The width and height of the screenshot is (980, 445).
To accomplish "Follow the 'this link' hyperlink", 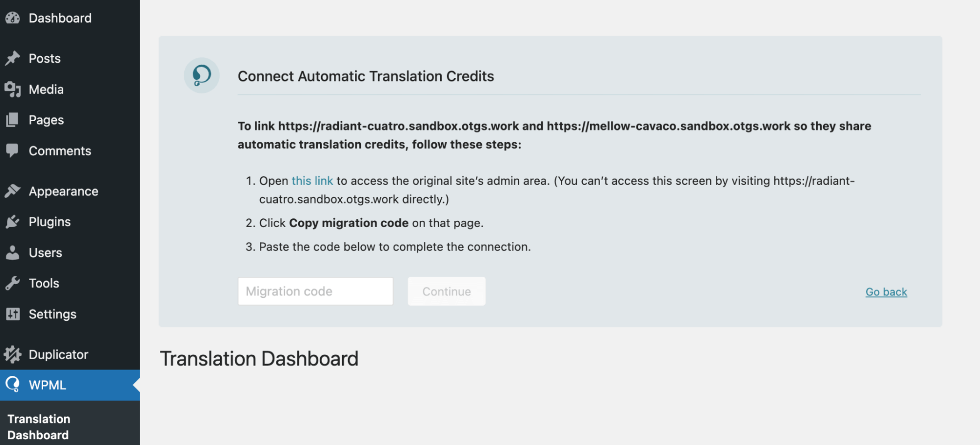I will point(312,181).
